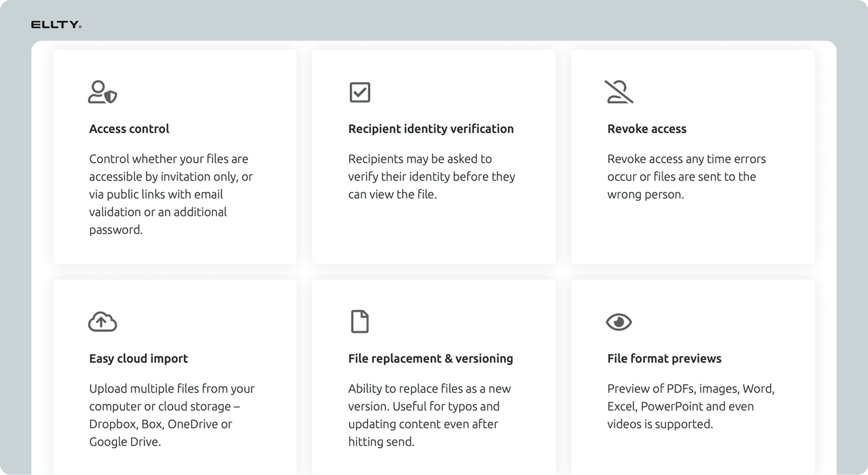The height and width of the screenshot is (475, 868).
Task: Select the Access control heading
Action: (129, 129)
